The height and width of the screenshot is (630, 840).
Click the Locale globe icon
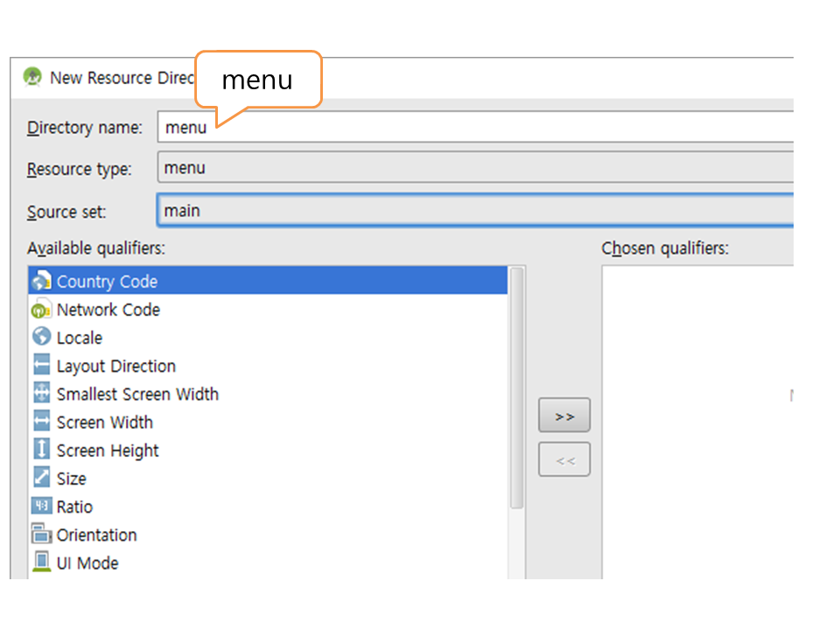tap(41, 337)
